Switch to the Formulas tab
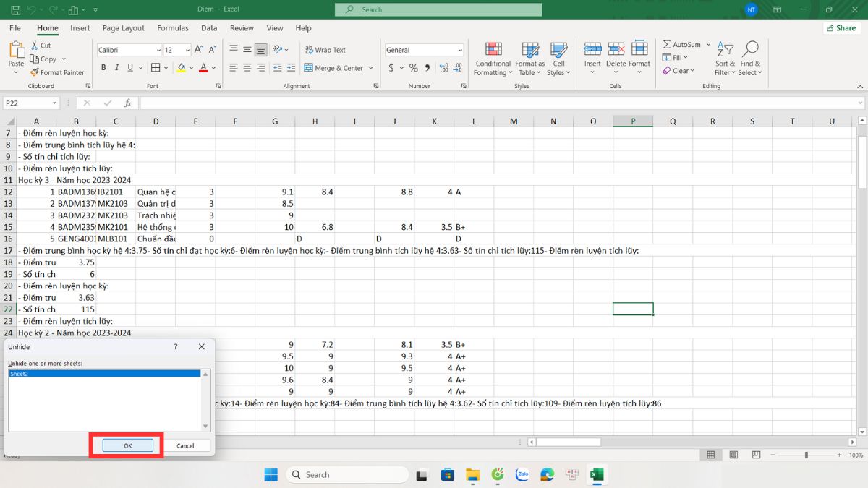Viewport: 868px width, 488px height. click(x=173, y=28)
